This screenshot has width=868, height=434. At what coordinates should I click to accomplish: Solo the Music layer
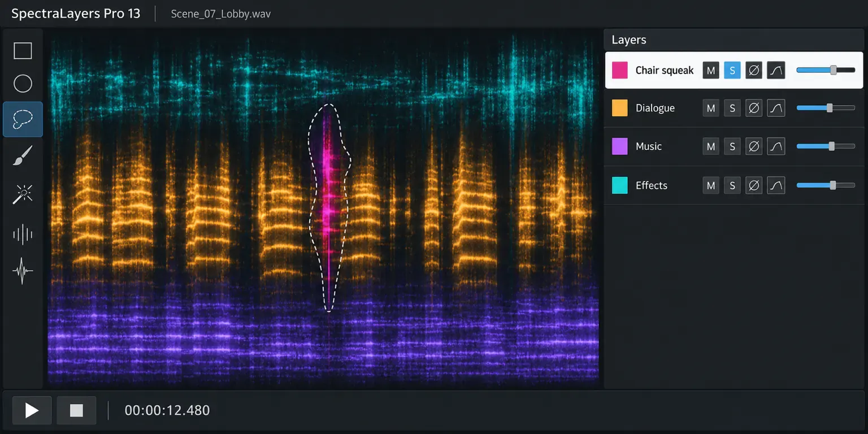(732, 147)
